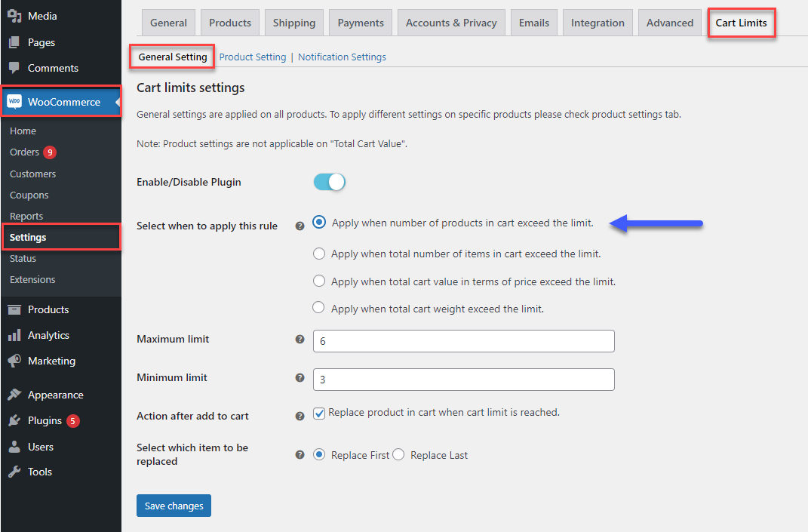
Task: Choose the Replace Last radio button
Action: (x=398, y=455)
